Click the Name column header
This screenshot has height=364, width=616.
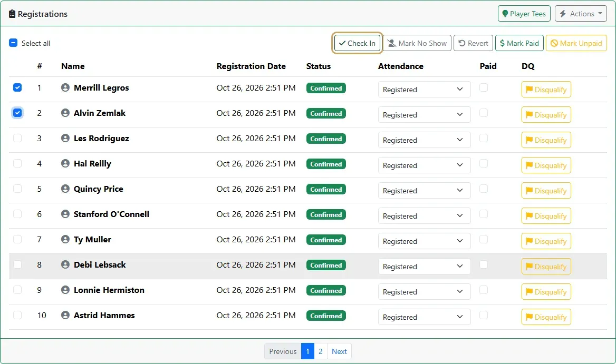pyautogui.click(x=73, y=66)
